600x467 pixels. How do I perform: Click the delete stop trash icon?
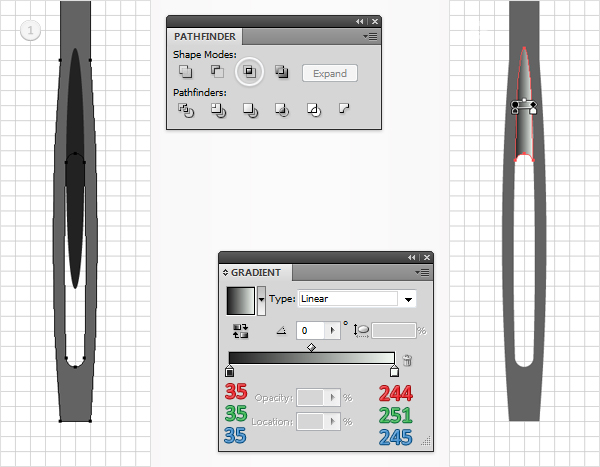407,360
